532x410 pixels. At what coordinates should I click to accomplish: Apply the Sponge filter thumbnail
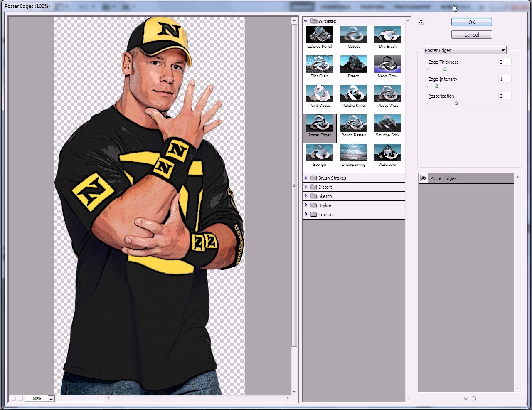coord(319,153)
